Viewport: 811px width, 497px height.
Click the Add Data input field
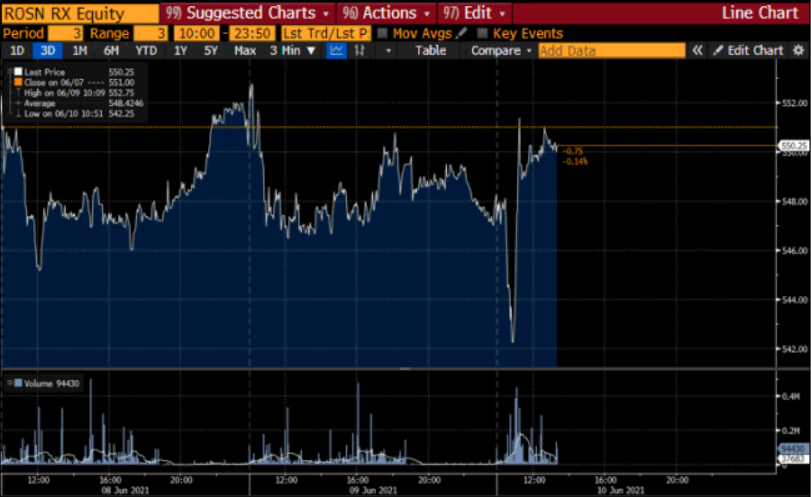coord(611,50)
